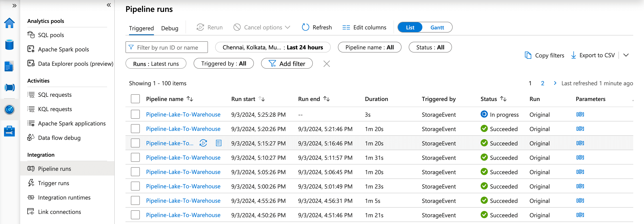Focus the Filter by run ID or name field

tap(166, 47)
